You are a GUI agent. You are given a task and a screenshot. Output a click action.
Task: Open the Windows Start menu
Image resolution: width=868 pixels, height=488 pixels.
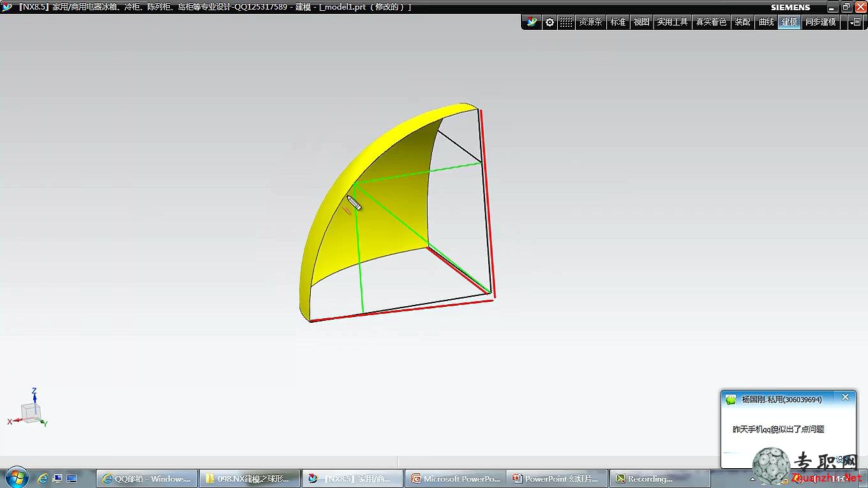tap(16, 477)
